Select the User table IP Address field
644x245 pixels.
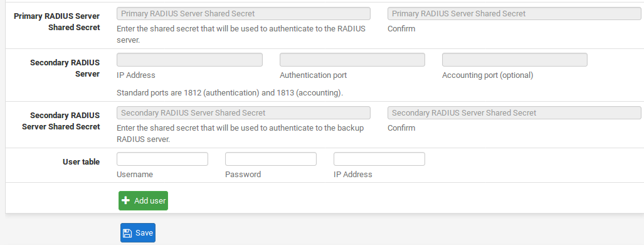pyautogui.click(x=379, y=159)
